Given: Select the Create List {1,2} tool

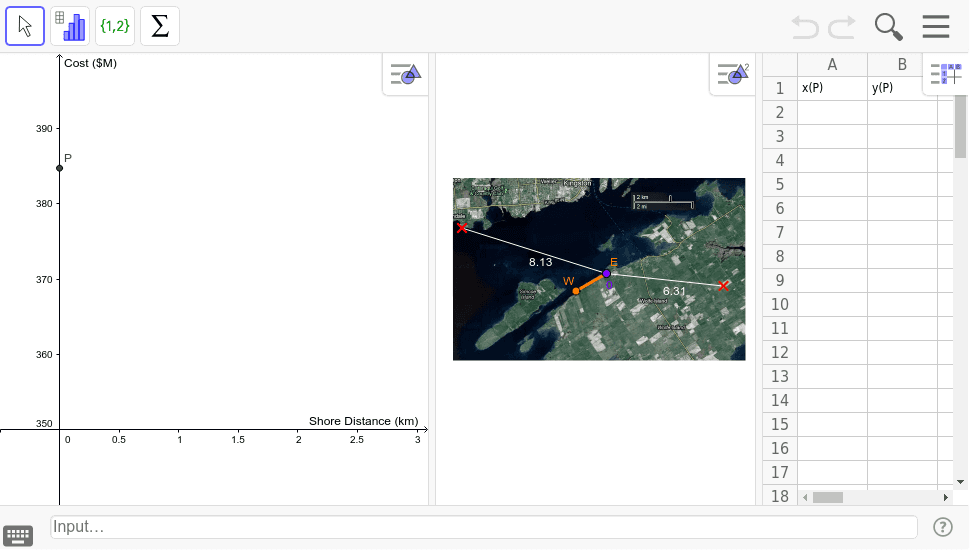Looking at the screenshot, I should 115,26.
